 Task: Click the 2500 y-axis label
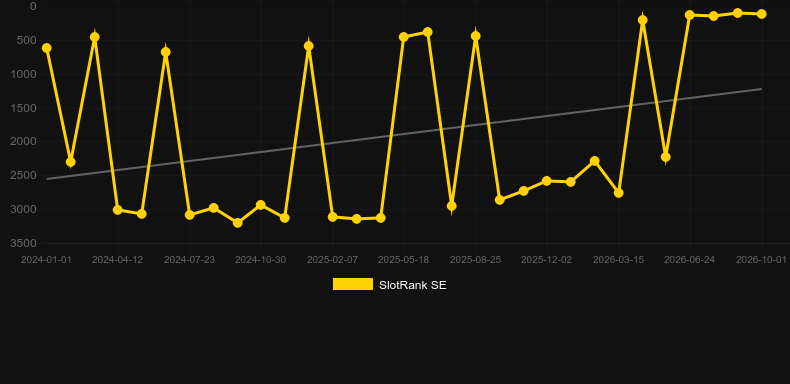click(x=24, y=175)
